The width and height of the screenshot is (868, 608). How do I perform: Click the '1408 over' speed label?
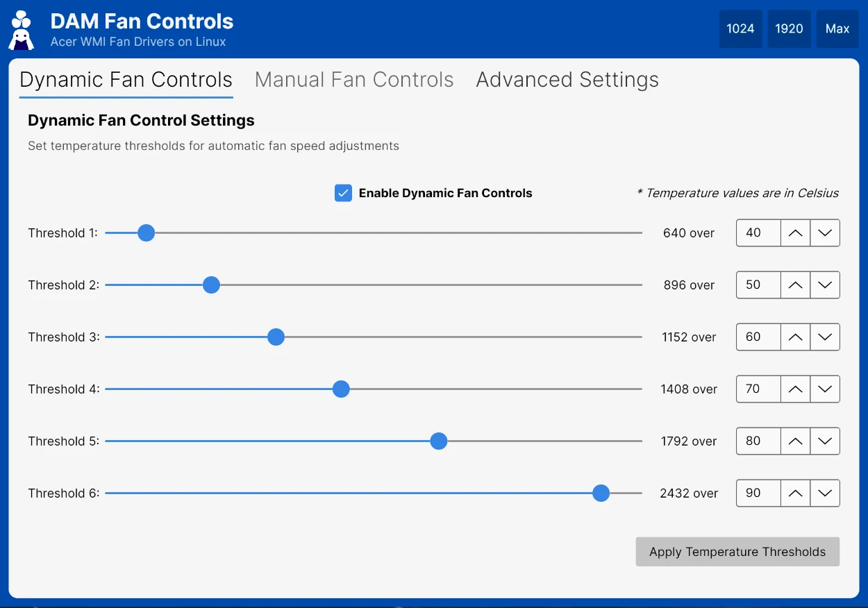[689, 389]
